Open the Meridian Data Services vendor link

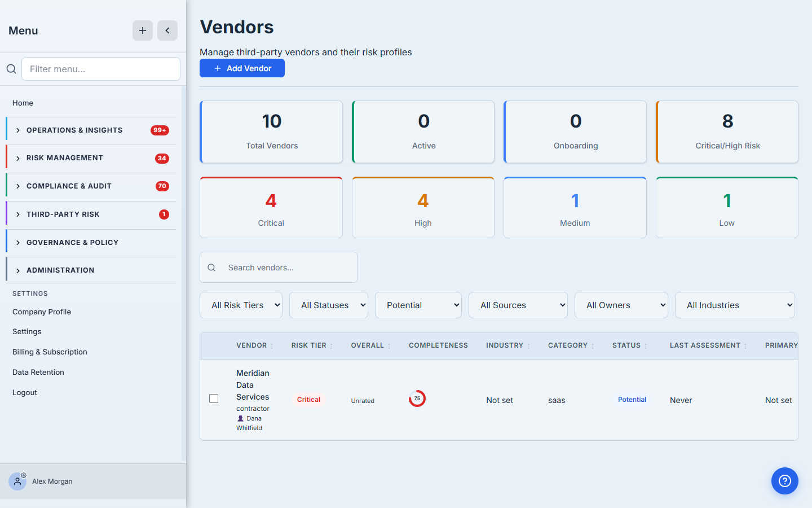pos(253,385)
